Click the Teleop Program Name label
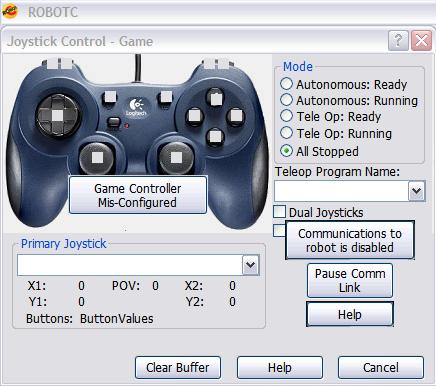436x386 pixels. [x=337, y=172]
